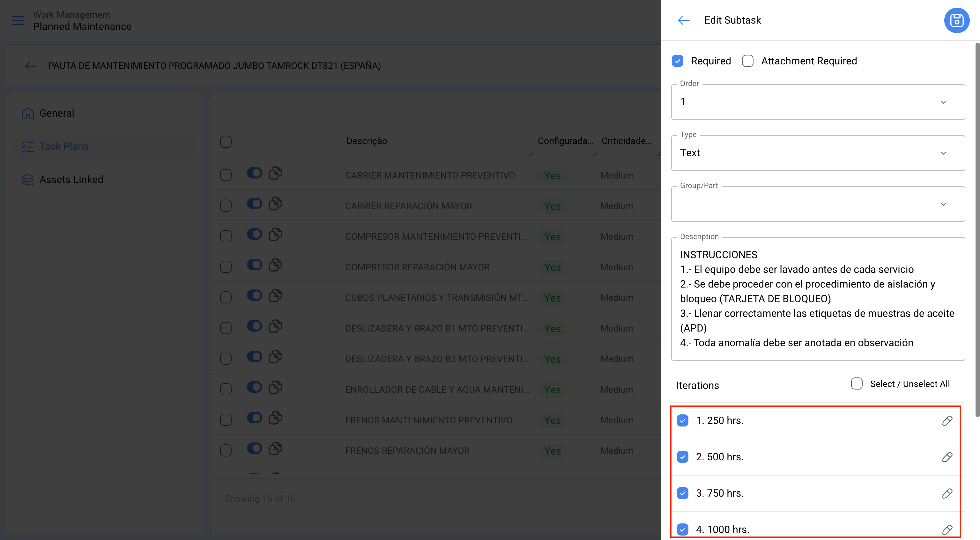
Task: Click Medium criticality for CARRIER MANTENIMIENTO PREVENTIVO
Action: tap(617, 175)
